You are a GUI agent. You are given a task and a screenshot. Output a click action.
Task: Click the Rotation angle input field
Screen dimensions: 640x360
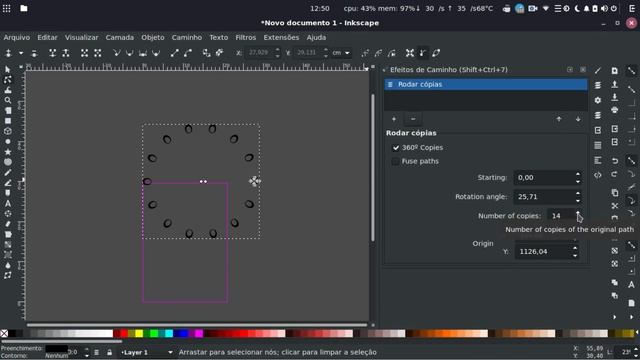point(543,197)
